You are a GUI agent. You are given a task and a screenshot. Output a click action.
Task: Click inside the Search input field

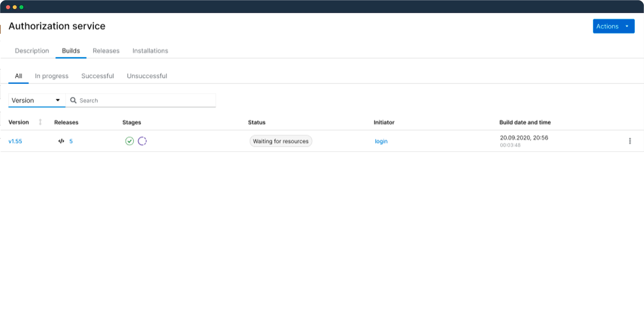coord(141,100)
